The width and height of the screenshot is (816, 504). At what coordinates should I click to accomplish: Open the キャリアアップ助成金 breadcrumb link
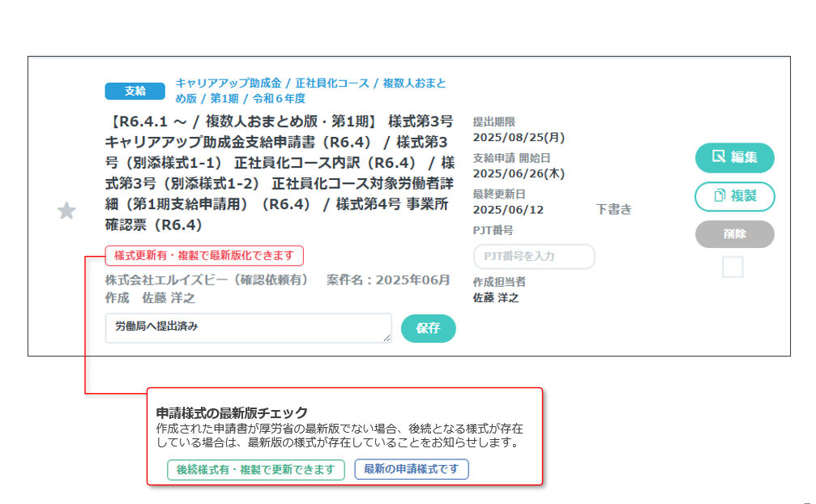coord(229,83)
